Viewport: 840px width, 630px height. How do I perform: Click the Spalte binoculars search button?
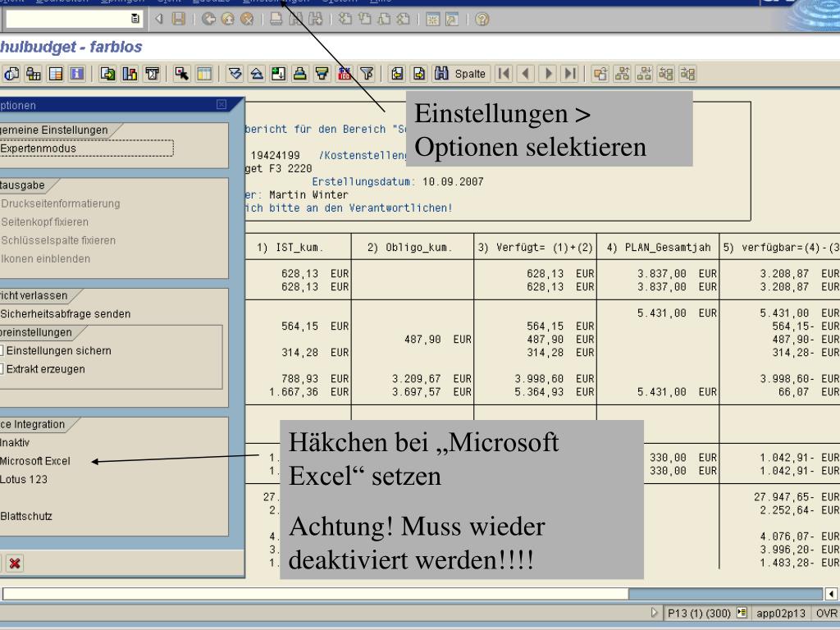coord(460,74)
